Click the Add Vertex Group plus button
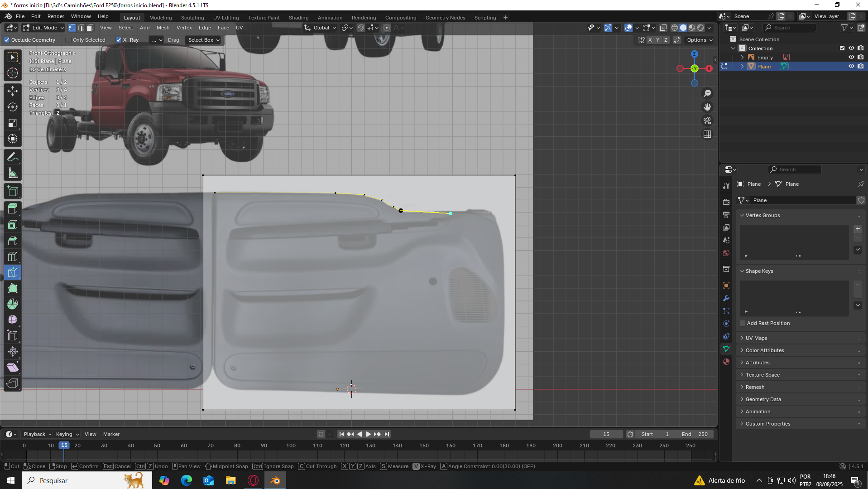Viewport: 868px width, 489px height. click(x=858, y=229)
